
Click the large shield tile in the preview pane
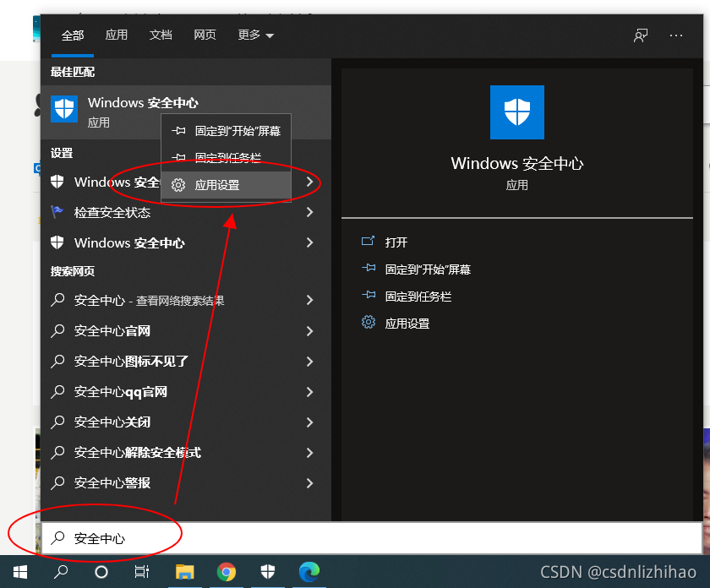(x=517, y=112)
